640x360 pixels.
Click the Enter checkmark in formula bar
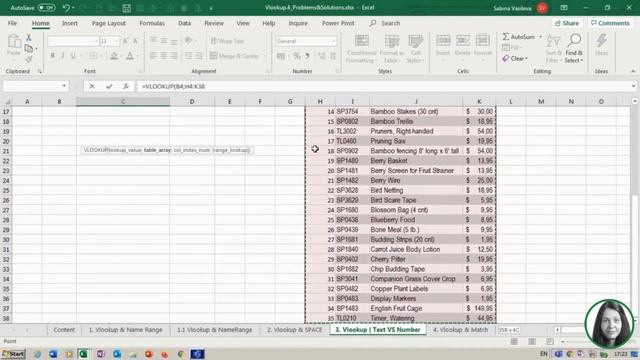tap(109, 87)
